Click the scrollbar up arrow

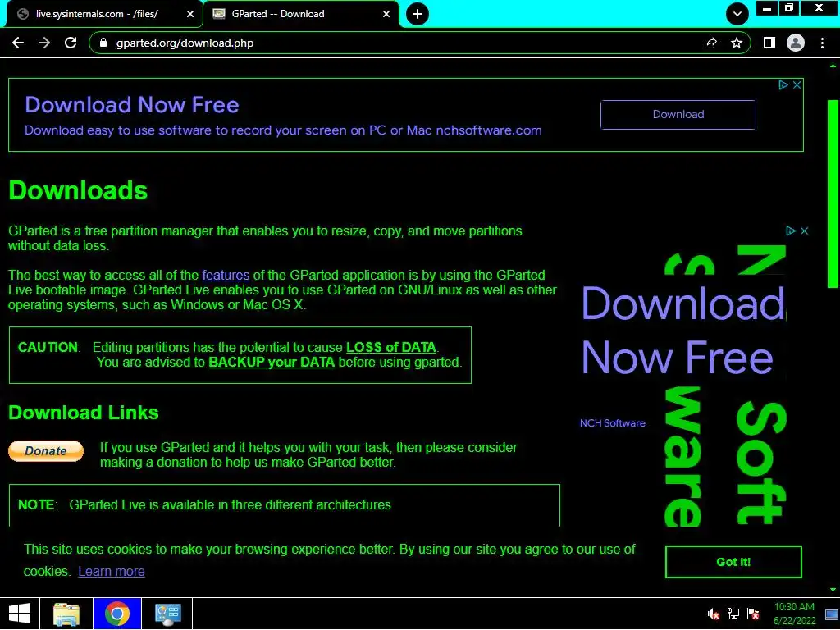click(833, 66)
